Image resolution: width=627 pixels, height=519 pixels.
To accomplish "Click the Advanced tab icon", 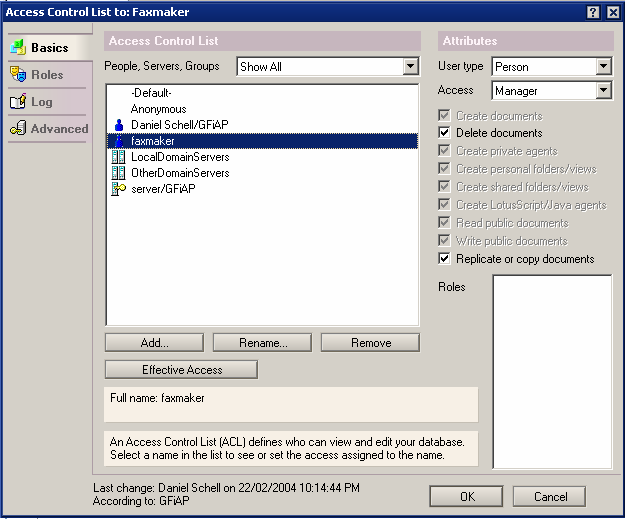I will (x=17, y=129).
